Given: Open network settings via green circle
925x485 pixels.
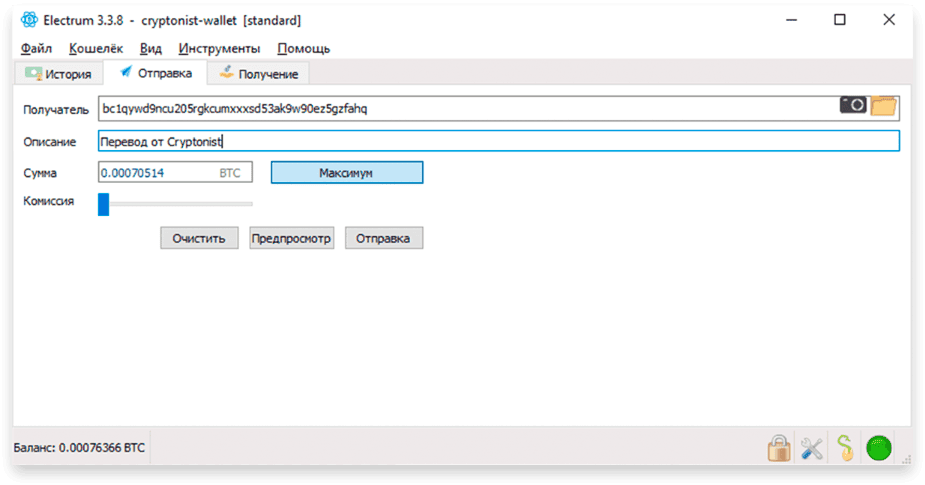Looking at the screenshot, I should click(x=878, y=448).
